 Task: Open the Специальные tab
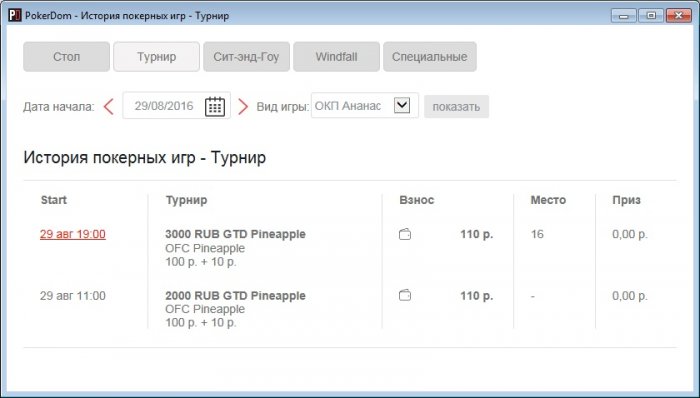click(x=429, y=57)
